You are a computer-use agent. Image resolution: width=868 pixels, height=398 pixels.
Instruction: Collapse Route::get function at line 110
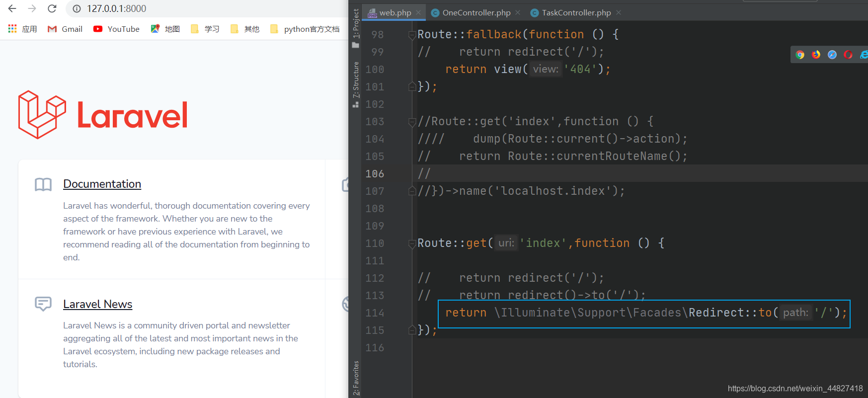[412, 243]
